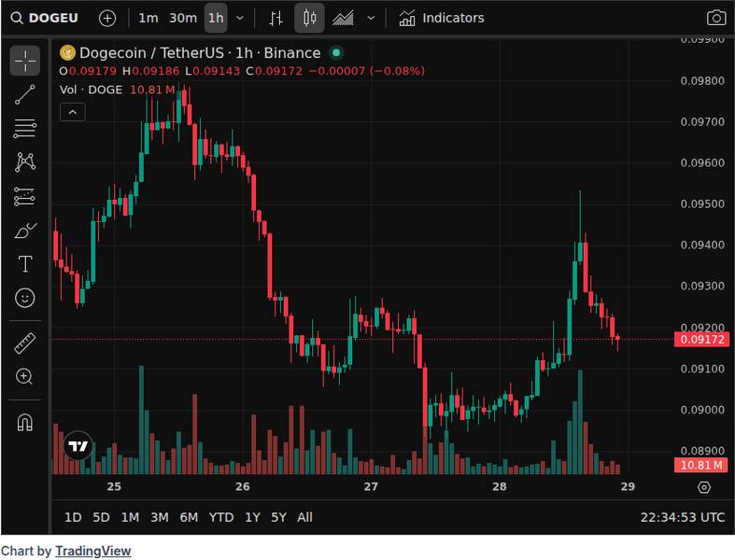The image size is (735, 560).
Task: Switch to bars chart style
Action: click(276, 19)
